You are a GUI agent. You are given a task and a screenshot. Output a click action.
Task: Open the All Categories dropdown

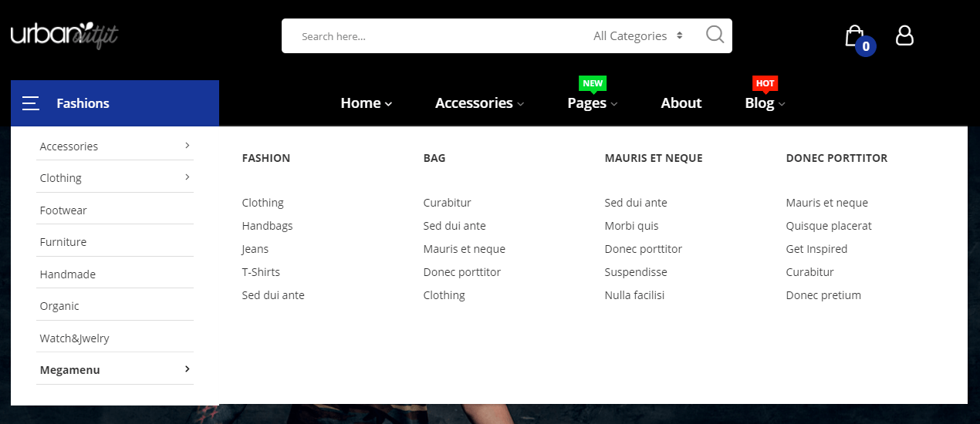[637, 36]
